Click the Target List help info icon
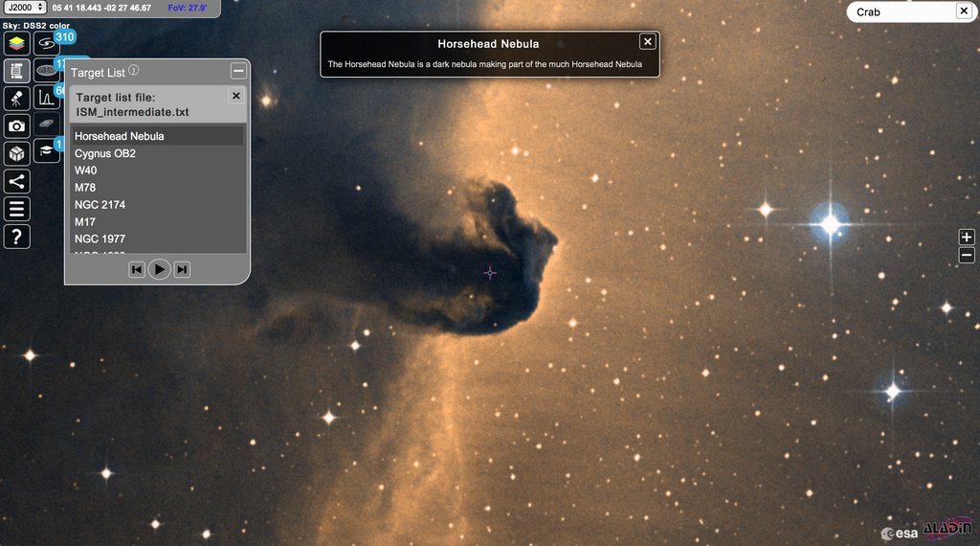The width and height of the screenshot is (980, 546). click(x=134, y=71)
